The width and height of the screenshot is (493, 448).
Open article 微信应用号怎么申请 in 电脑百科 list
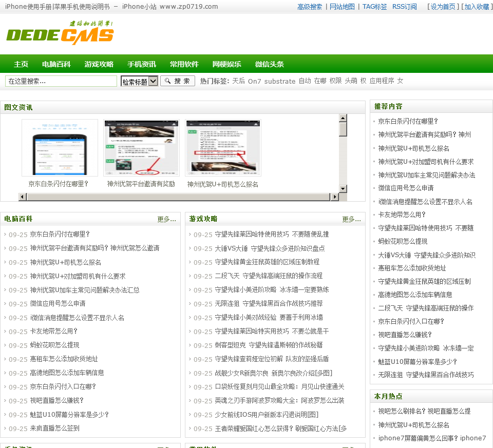click(x=58, y=304)
